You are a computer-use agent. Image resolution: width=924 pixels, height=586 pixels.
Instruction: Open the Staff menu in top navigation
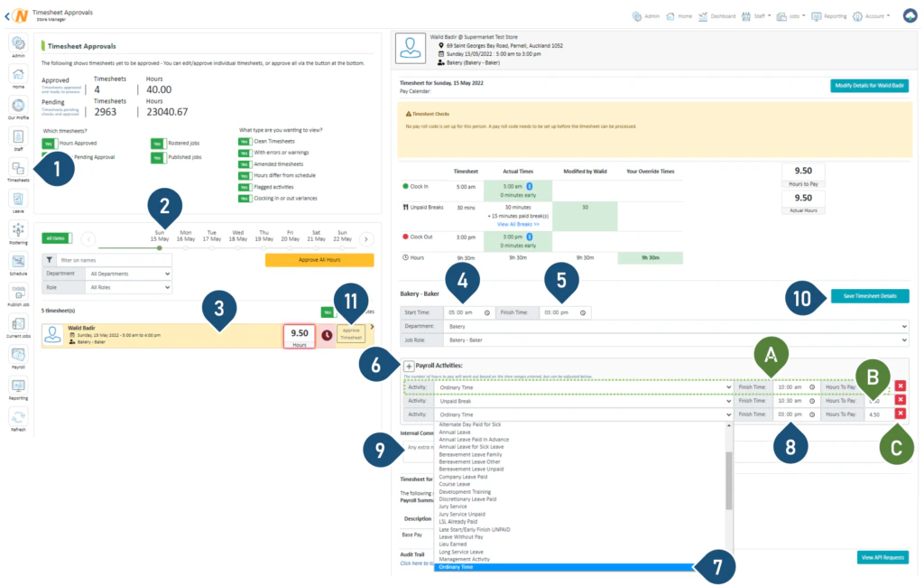(x=756, y=16)
